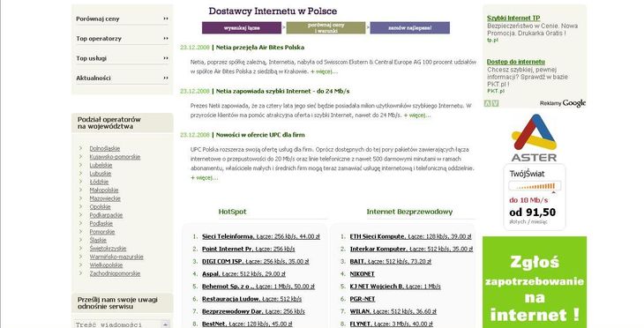
Task: Open 'ETH Sieci Kompute' wireless listing
Action: click(x=378, y=236)
